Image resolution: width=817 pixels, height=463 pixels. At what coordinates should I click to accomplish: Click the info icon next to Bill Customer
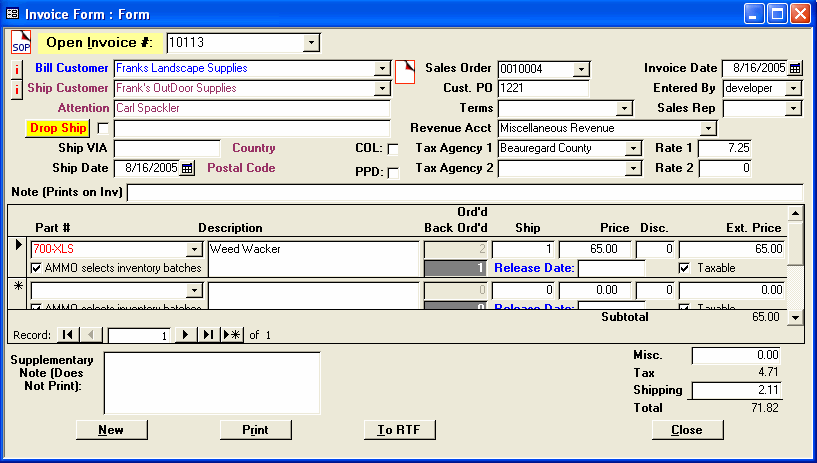[x=17, y=69]
